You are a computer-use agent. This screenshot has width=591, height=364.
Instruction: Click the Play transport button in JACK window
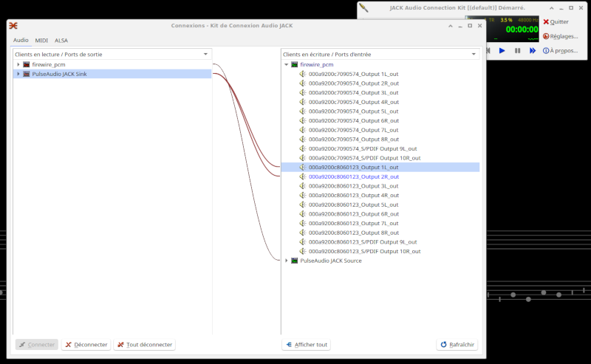pos(502,50)
